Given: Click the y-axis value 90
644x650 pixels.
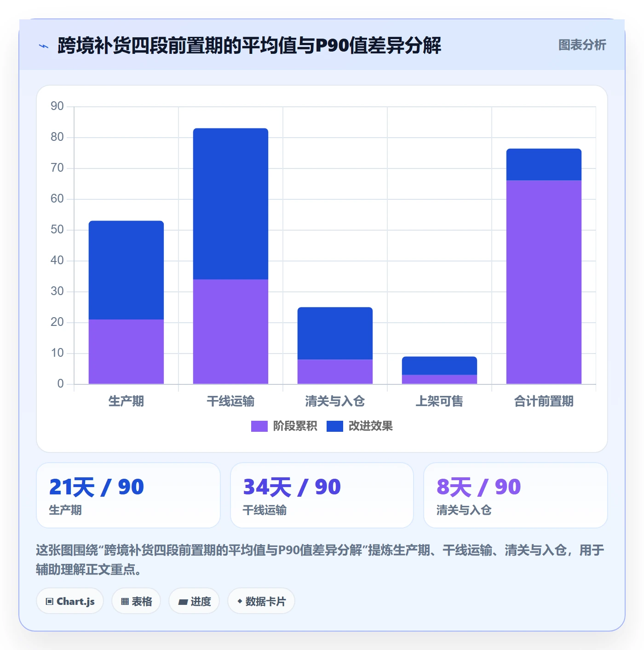Looking at the screenshot, I should [57, 106].
